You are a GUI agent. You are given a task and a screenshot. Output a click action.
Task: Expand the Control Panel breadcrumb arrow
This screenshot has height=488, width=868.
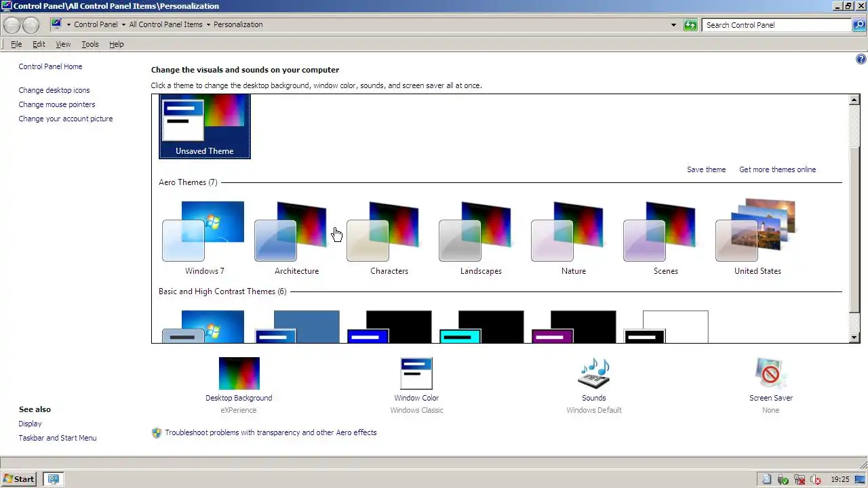(123, 25)
